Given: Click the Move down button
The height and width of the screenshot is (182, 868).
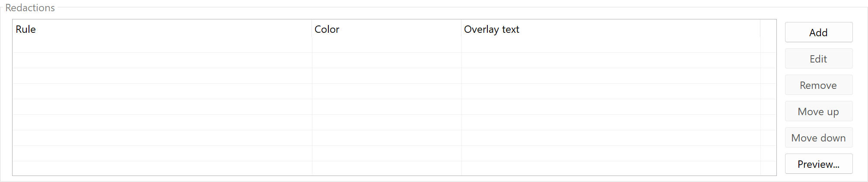Looking at the screenshot, I should (x=818, y=138).
